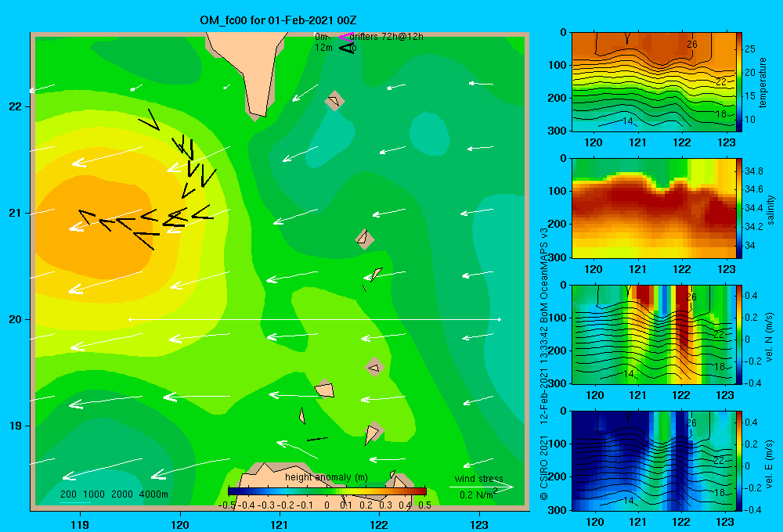Screen dimensions: 783x532
Task: Click main map latitude label 21
Action: (15, 213)
